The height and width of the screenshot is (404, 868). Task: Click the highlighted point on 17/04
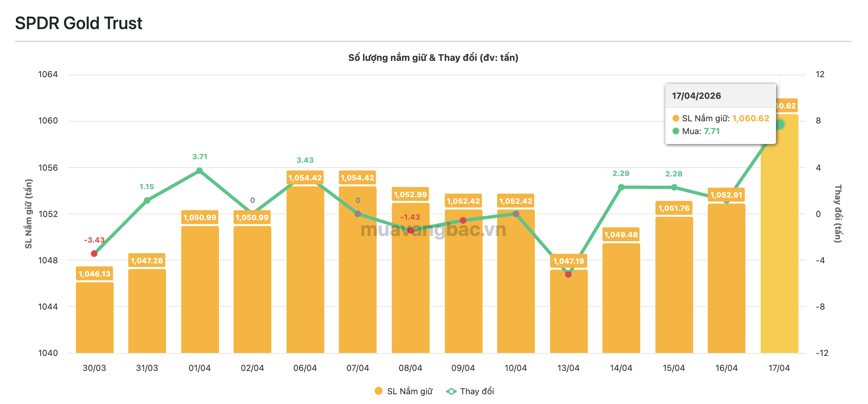coord(780,124)
